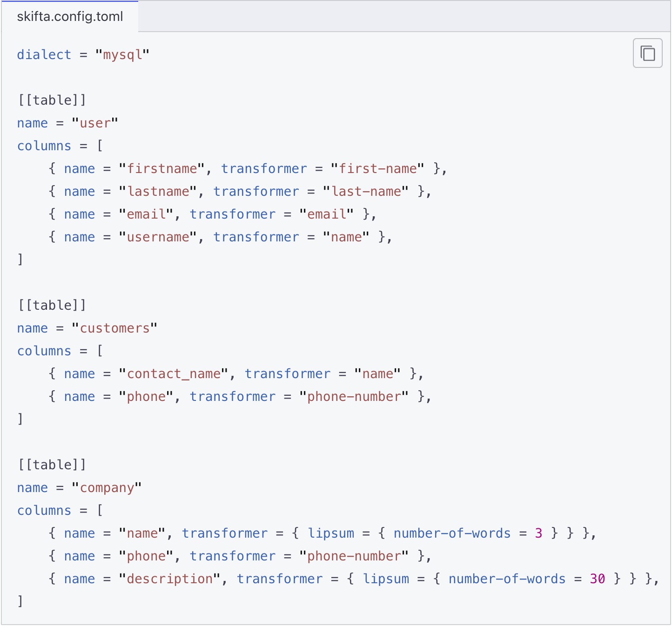Screen dimensions: 672x626
Task: Click the "description" column string
Action: [169, 579]
